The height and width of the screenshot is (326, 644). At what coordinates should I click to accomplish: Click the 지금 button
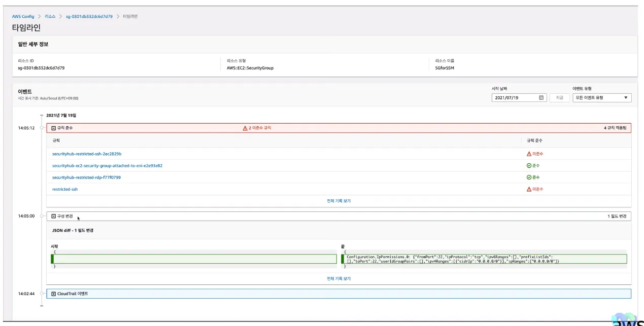click(559, 97)
